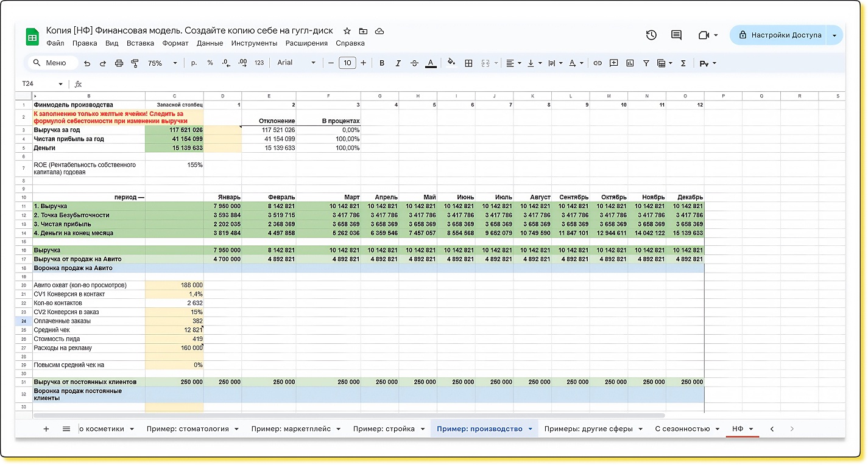Click the insert link icon
Image resolution: width=868 pixels, height=465 pixels.
[598, 63]
